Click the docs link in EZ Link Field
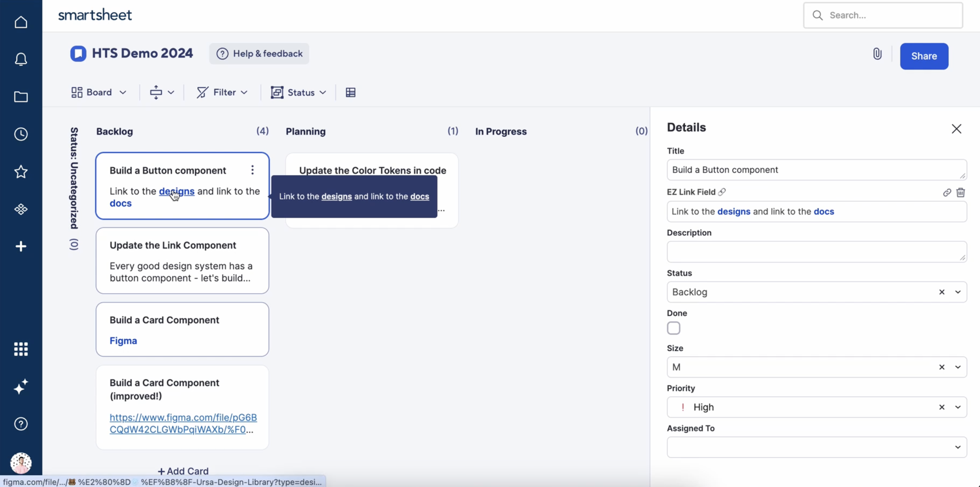 click(824, 211)
